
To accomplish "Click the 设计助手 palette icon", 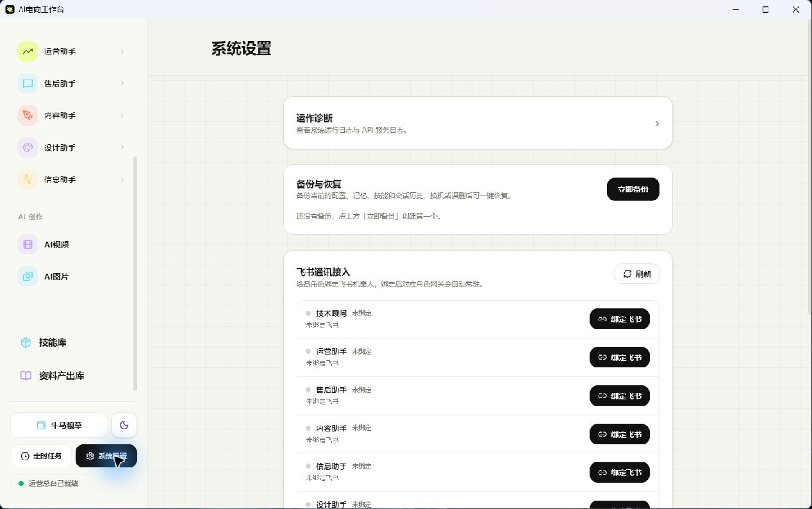I will point(28,147).
